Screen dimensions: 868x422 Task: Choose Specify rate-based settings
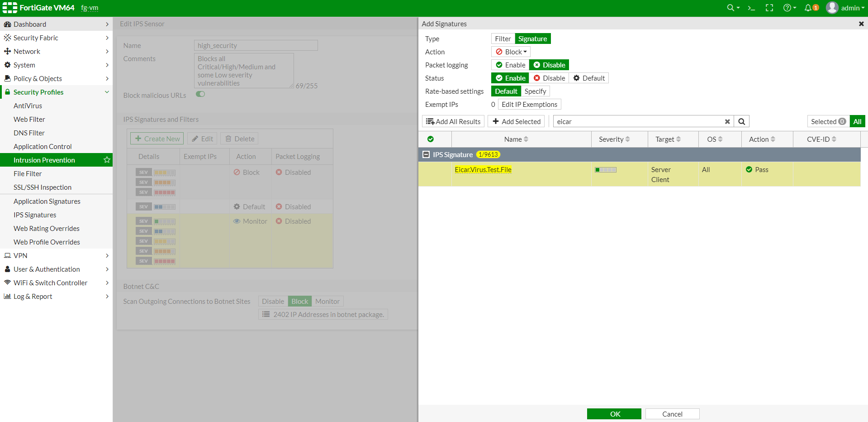coord(535,91)
